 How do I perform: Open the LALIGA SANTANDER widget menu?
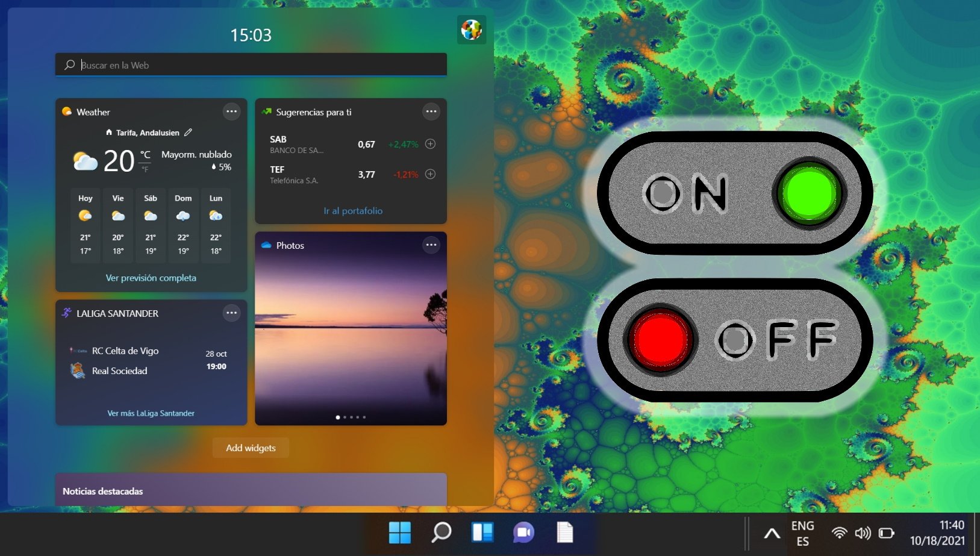232,313
